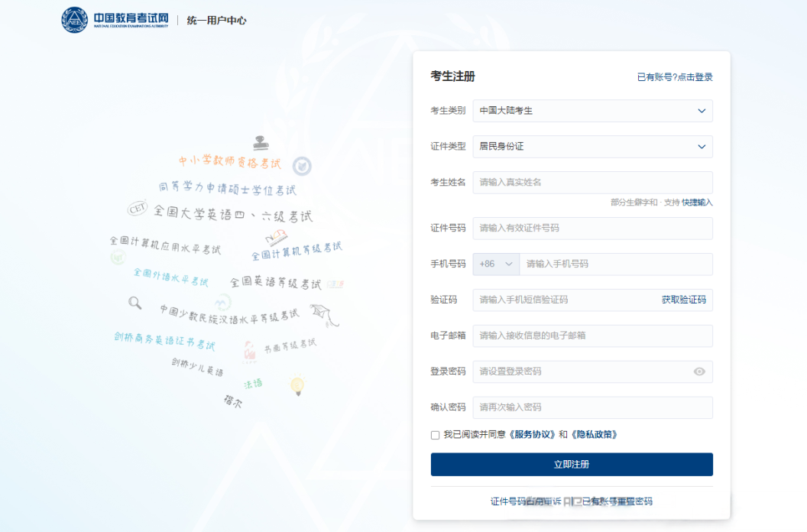The image size is (807, 532).
Task: Select the 证件号码 ID number field
Action: tap(592, 228)
